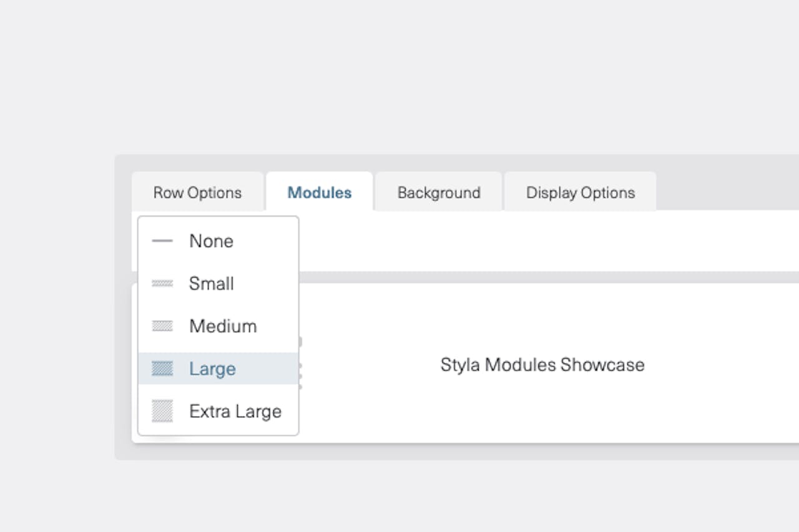Click the None spacing line icon
The width and height of the screenshot is (799, 532).
coord(162,241)
